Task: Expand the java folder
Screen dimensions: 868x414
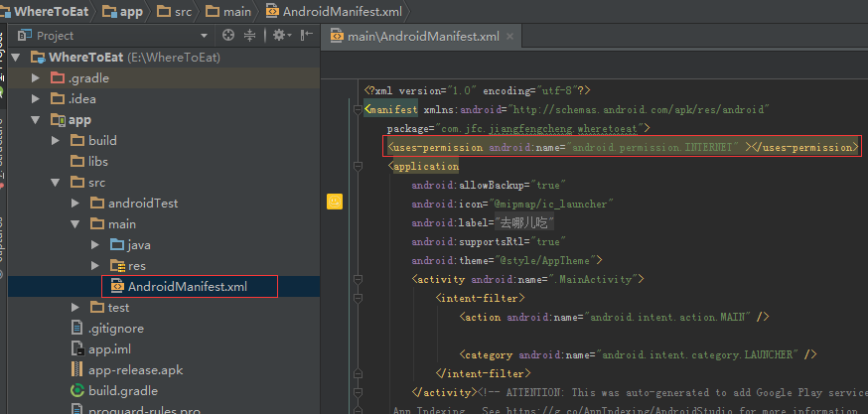Action: point(95,244)
